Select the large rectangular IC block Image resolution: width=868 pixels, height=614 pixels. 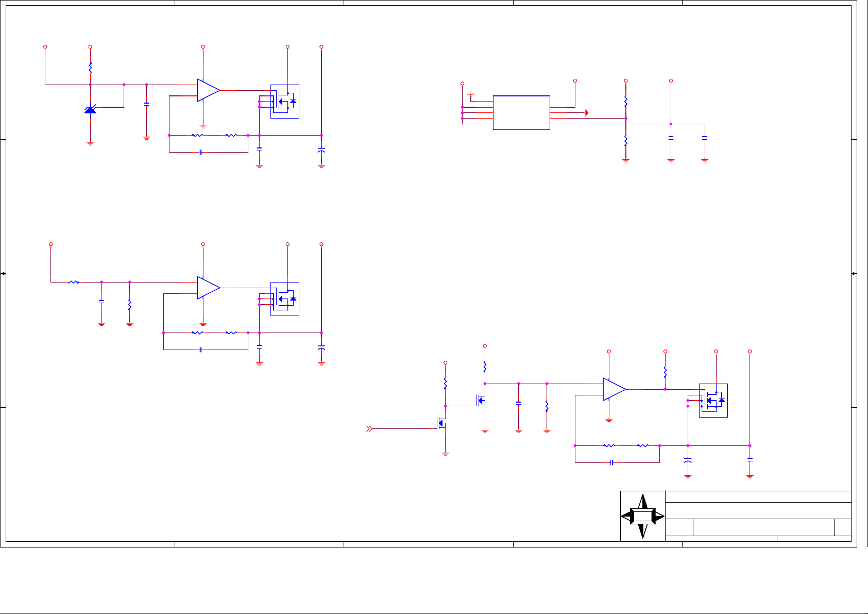tap(521, 112)
